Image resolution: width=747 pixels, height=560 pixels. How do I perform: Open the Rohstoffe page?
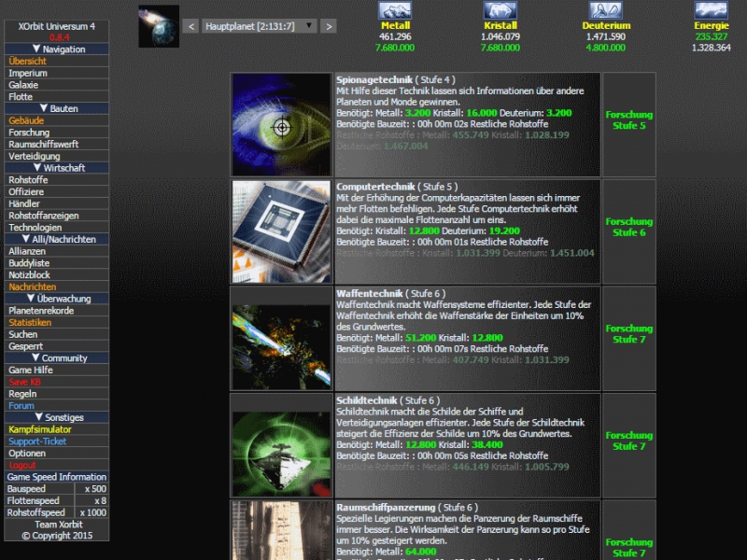coord(28,180)
